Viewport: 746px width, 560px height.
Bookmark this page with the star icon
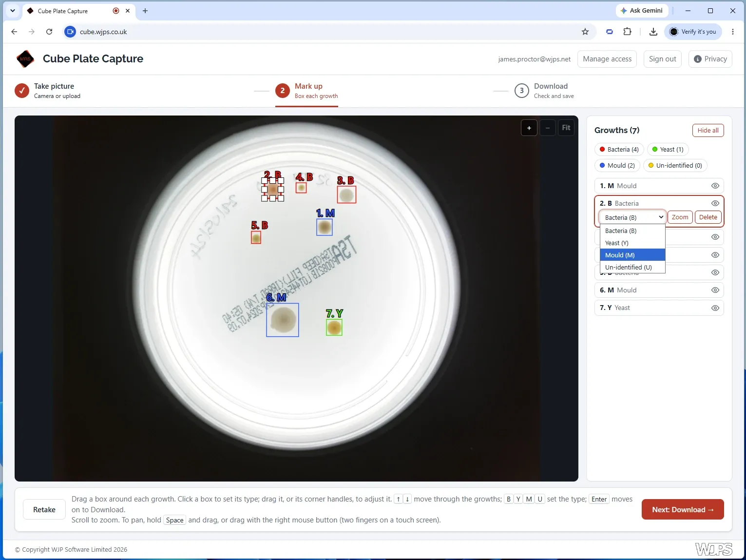coord(585,32)
